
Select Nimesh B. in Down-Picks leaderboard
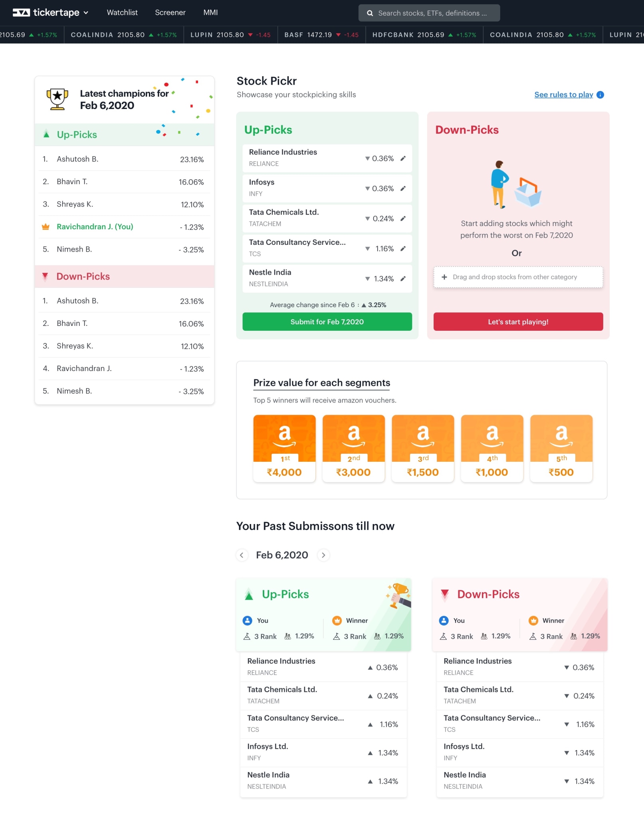(x=124, y=391)
